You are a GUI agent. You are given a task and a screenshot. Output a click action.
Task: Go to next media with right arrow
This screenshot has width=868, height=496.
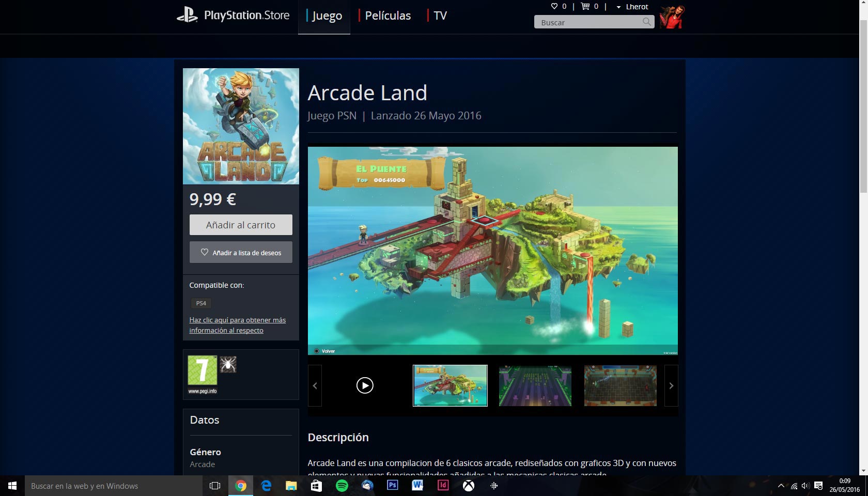point(671,385)
